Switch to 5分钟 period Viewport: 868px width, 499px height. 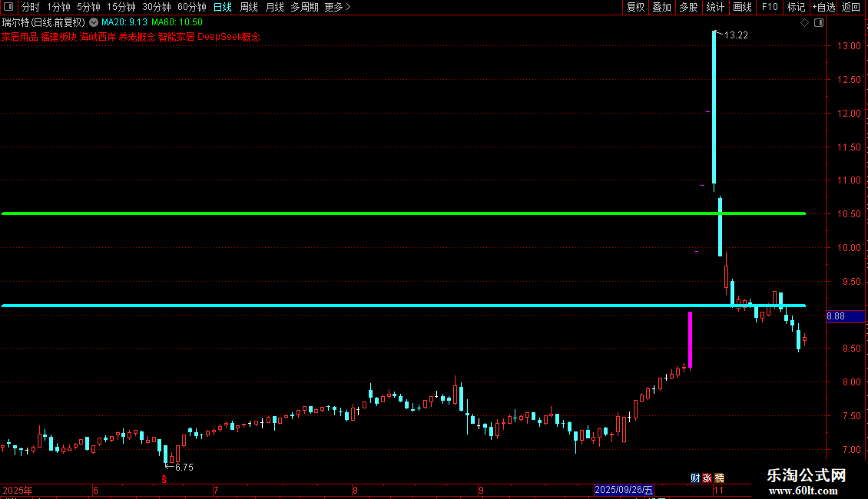(88, 7)
